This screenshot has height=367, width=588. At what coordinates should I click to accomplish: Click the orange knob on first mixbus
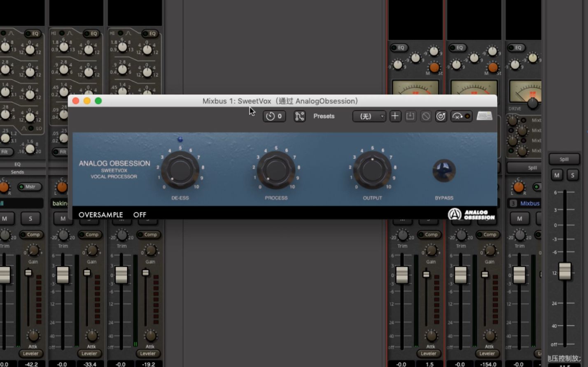pyautogui.click(x=434, y=67)
